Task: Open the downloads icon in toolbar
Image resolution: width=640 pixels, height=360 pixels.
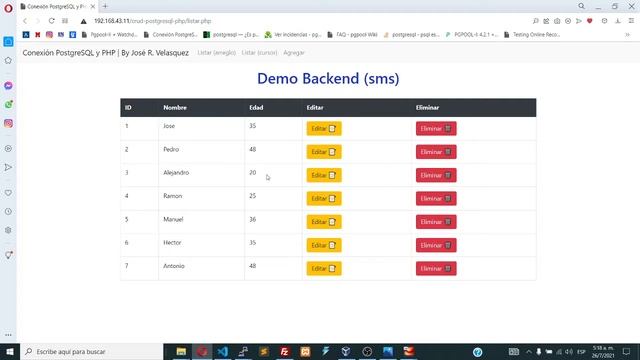Action: click(x=618, y=21)
